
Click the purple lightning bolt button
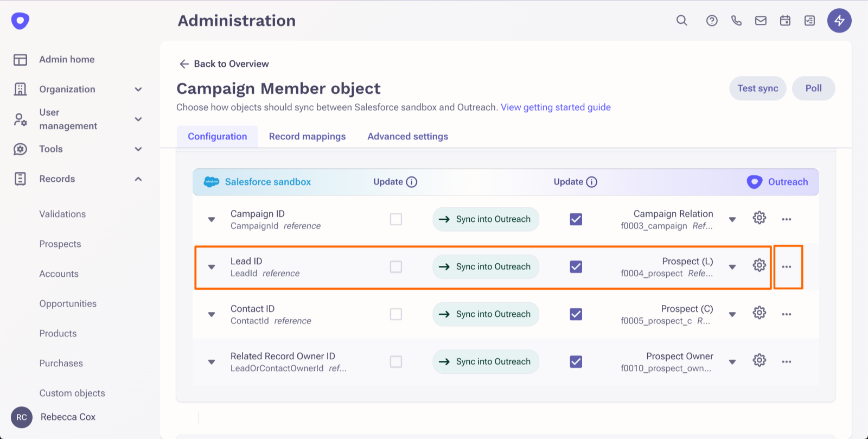click(839, 21)
